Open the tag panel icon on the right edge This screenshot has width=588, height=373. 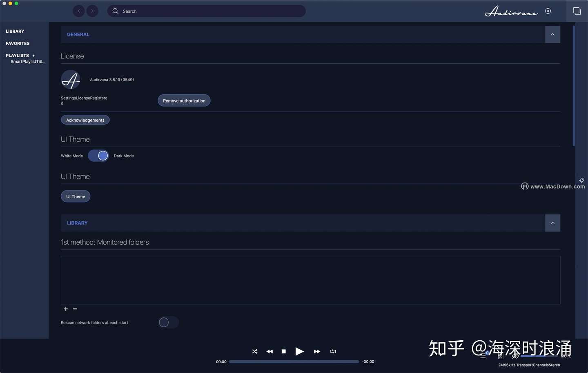tap(581, 180)
